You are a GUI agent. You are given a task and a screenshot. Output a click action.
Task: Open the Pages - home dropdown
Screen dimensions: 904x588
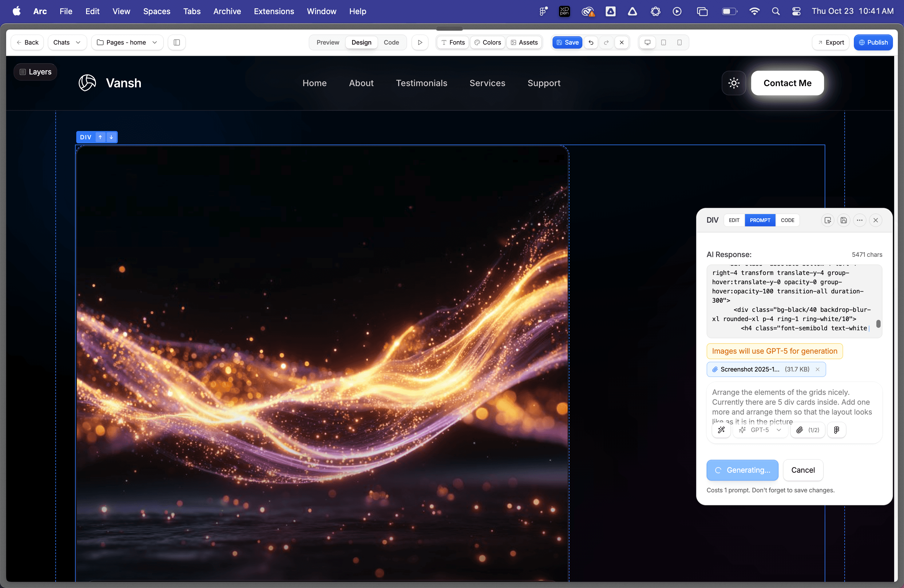tap(127, 42)
